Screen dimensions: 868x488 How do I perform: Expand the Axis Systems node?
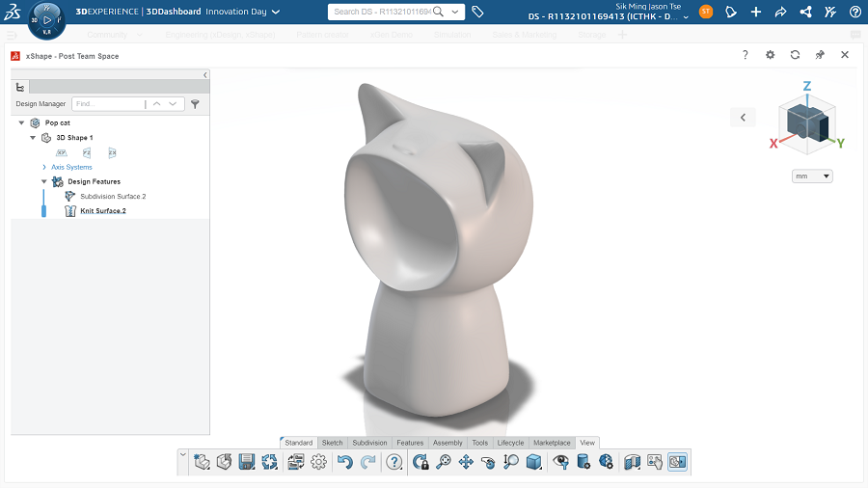(44, 167)
